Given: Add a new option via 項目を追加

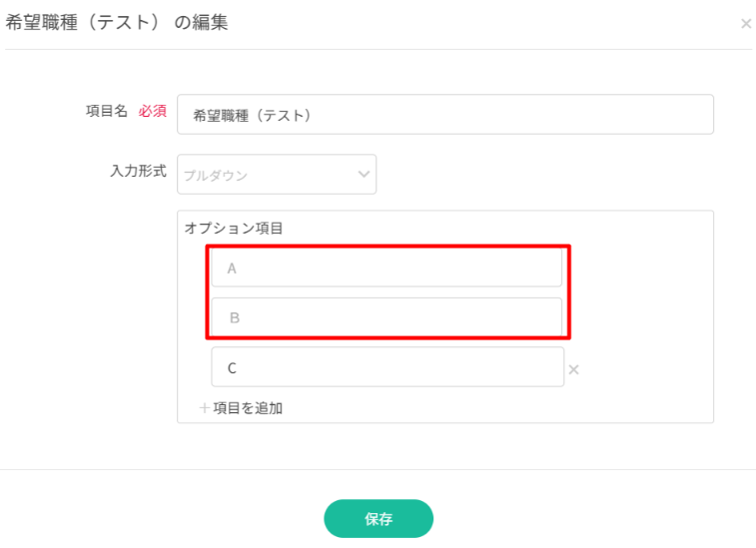Looking at the screenshot, I should tap(241, 408).
